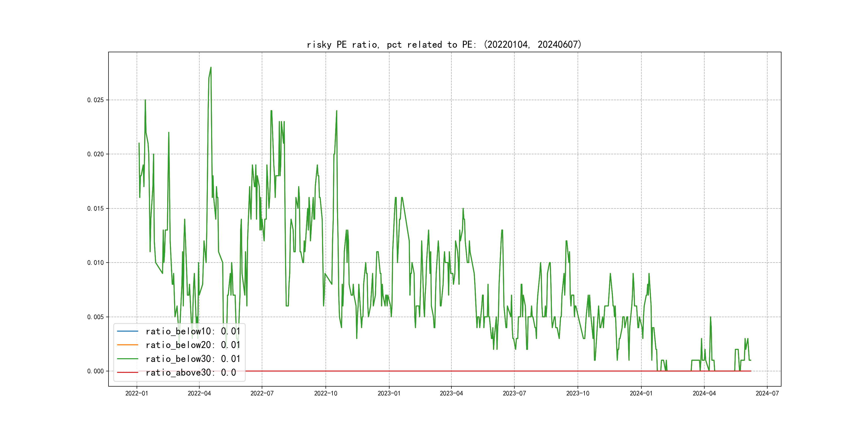Click the 0.025 y-axis tick label
The width and height of the screenshot is (868, 434).
pos(95,100)
